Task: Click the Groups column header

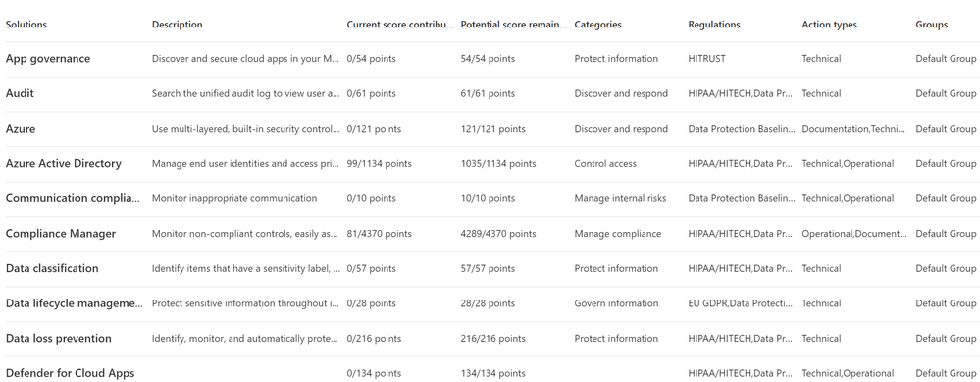Action: [x=931, y=25]
